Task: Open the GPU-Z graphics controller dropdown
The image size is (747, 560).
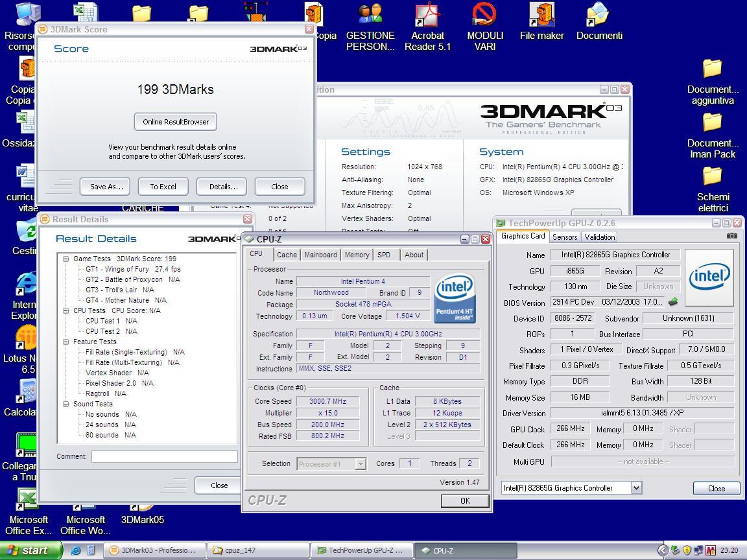Action: coord(637,487)
